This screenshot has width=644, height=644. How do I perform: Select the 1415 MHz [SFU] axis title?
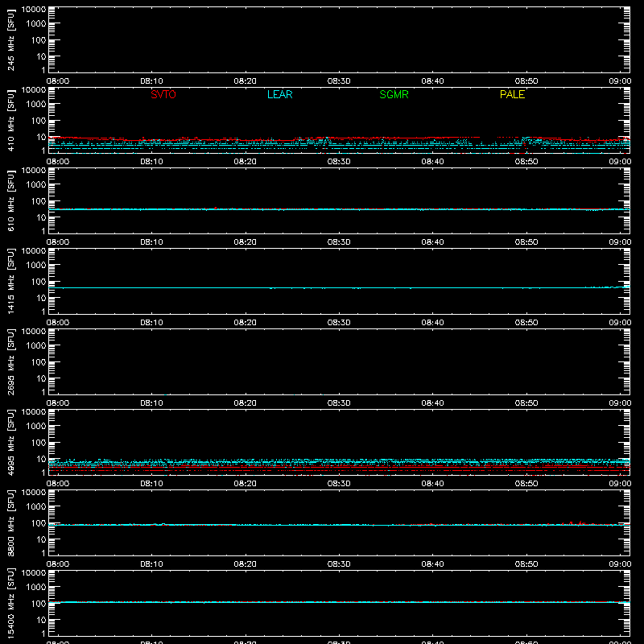(10, 281)
